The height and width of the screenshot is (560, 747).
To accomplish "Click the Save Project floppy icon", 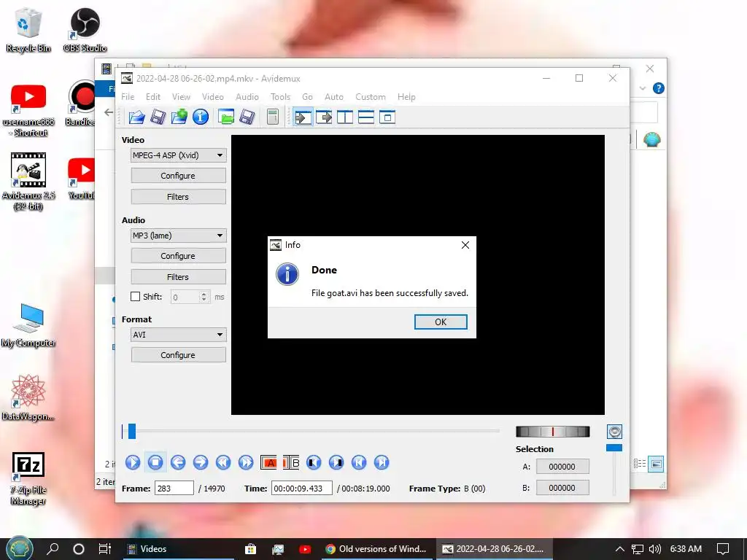I will (x=247, y=117).
